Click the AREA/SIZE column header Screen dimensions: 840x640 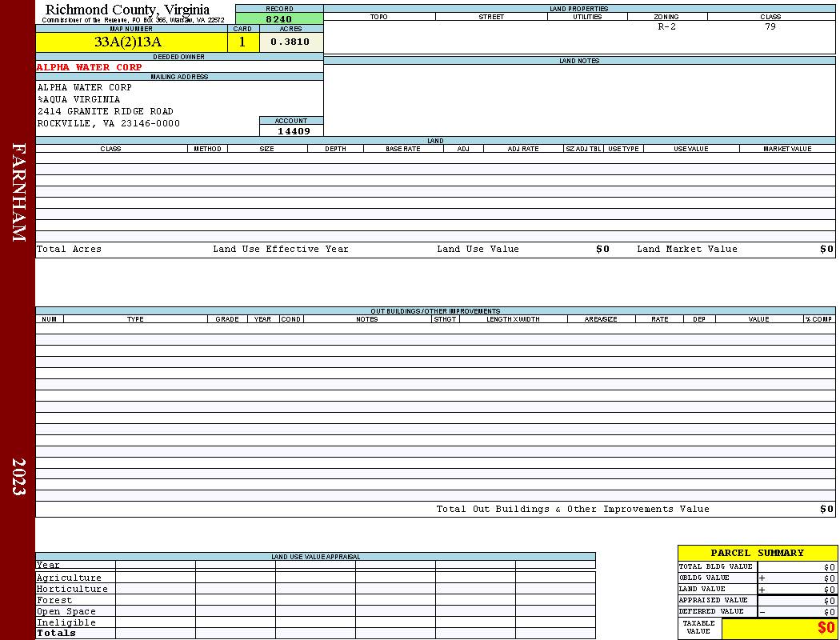pos(601,319)
